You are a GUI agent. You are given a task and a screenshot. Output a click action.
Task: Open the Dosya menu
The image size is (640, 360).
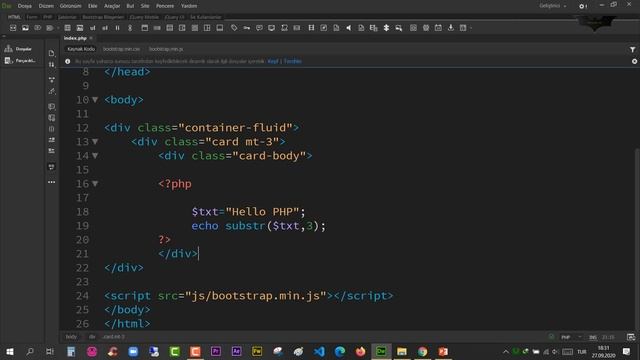[x=24, y=6]
